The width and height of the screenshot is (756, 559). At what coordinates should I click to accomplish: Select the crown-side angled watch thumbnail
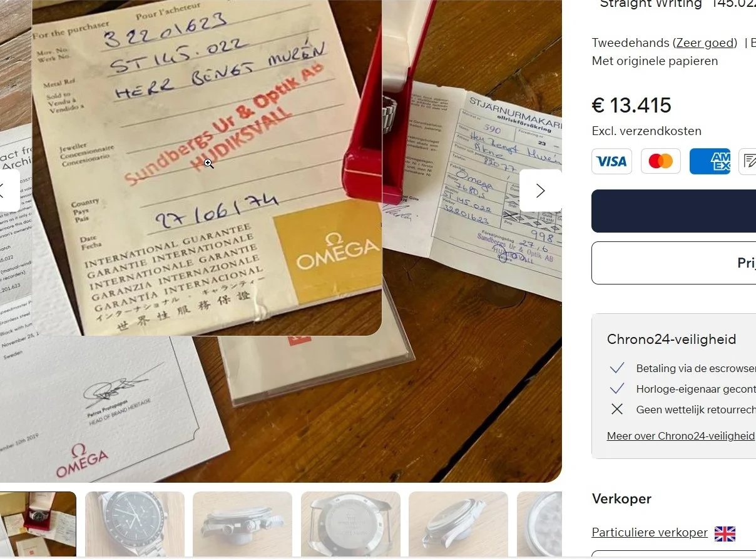click(x=458, y=524)
